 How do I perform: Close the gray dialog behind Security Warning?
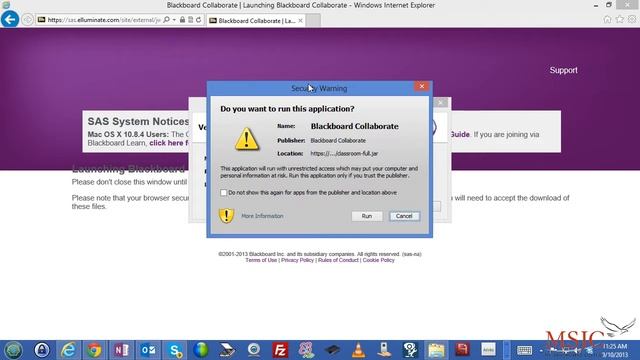[x=441, y=103]
